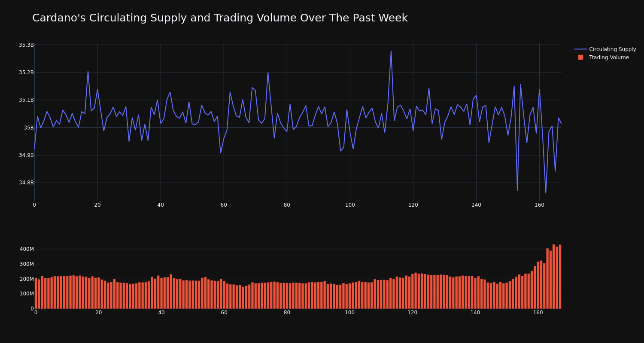Click the 100M volume axis label
This screenshot has width=644, height=343.
(x=27, y=294)
